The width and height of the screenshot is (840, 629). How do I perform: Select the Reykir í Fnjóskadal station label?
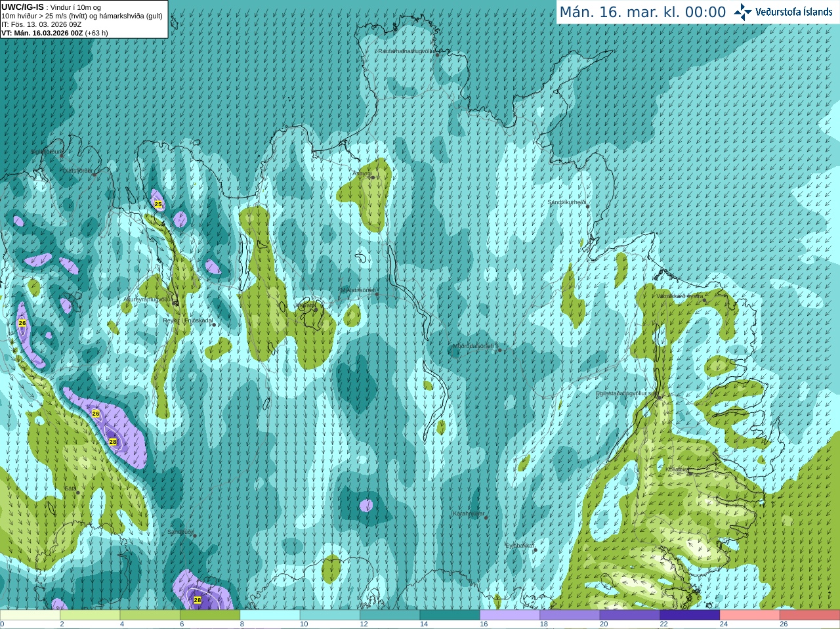188,321
